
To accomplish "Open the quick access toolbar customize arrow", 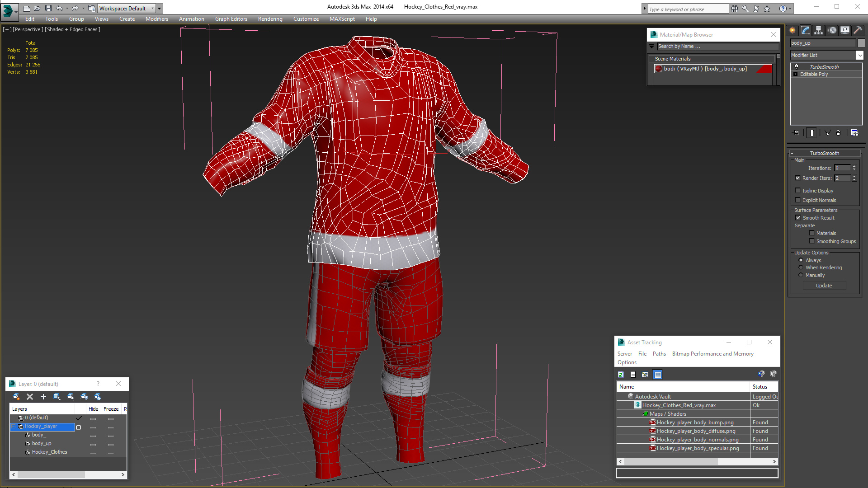I will click(159, 8).
